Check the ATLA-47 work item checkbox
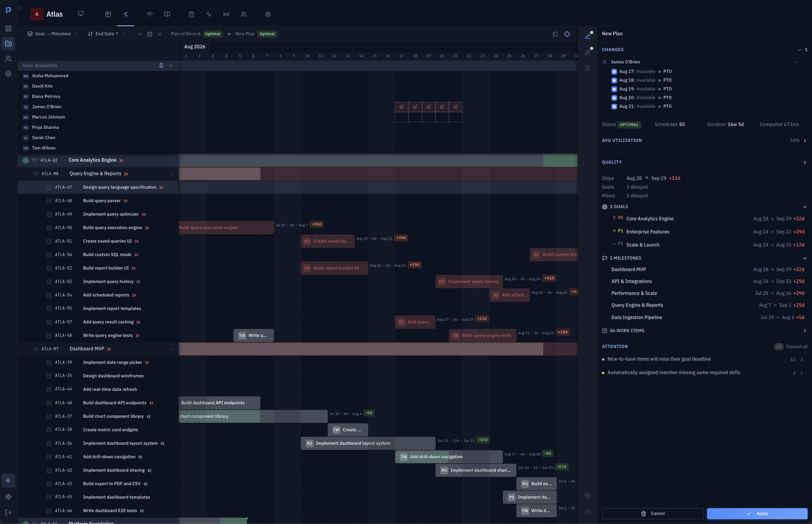Screen dimensions: 812x524 click(x=49, y=187)
